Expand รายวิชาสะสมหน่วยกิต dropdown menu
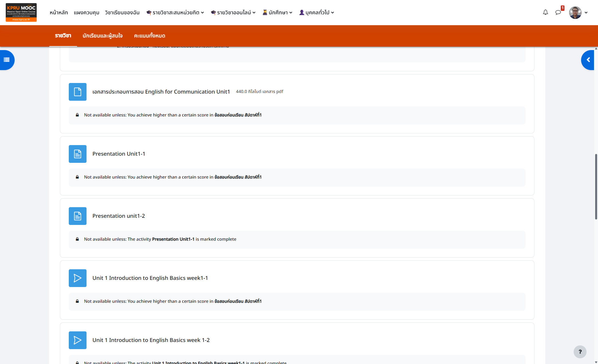Viewport: 598px width, 364px height. (175, 13)
